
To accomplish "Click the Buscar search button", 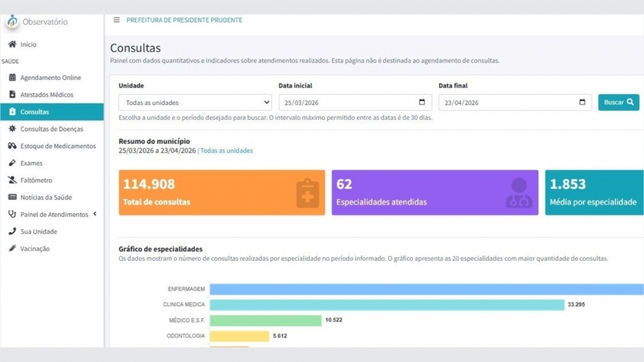I will pos(618,102).
